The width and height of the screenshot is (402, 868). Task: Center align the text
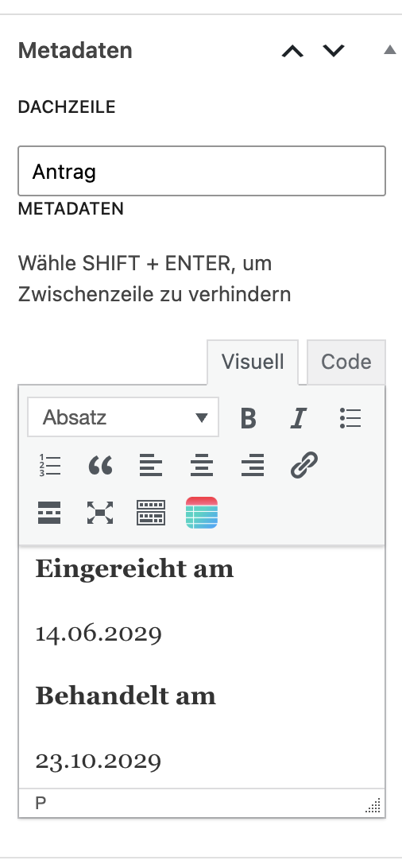(202, 465)
